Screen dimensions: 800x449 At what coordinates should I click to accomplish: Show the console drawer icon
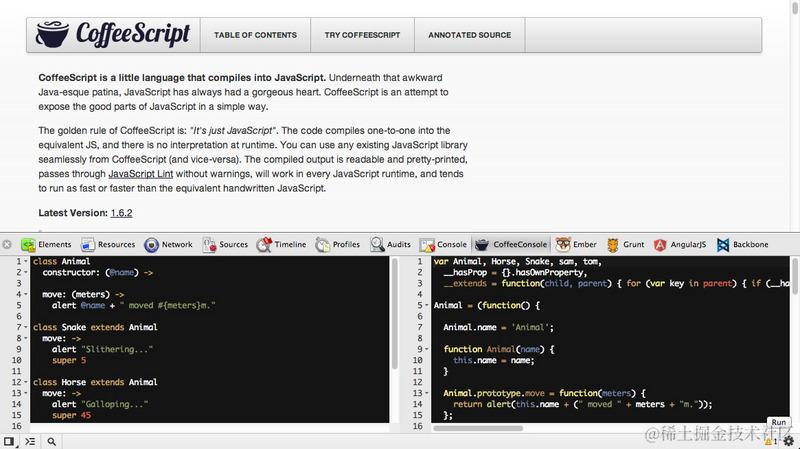[x=30, y=441]
